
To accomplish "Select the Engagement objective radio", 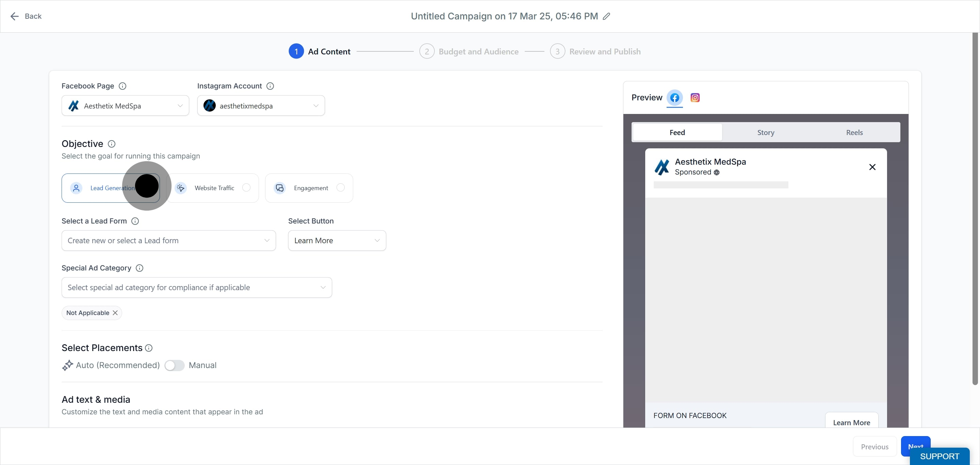I will click(341, 187).
